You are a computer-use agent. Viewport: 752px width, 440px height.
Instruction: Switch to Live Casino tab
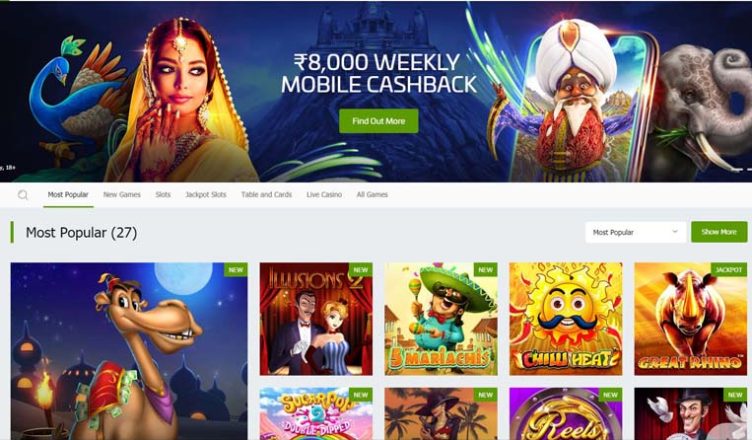tap(324, 194)
